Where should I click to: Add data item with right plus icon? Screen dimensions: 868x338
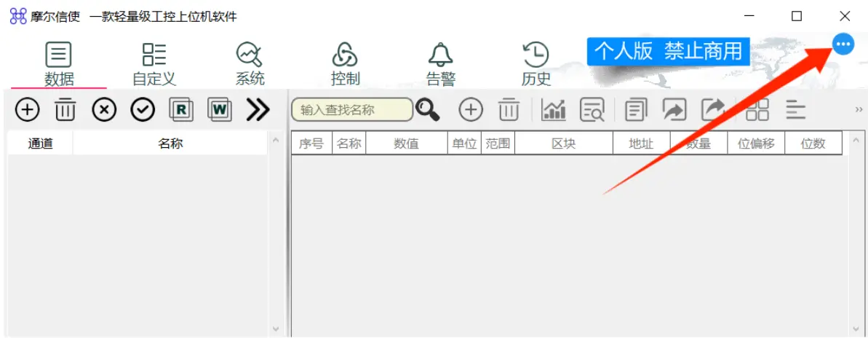pyautogui.click(x=471, y=110)
